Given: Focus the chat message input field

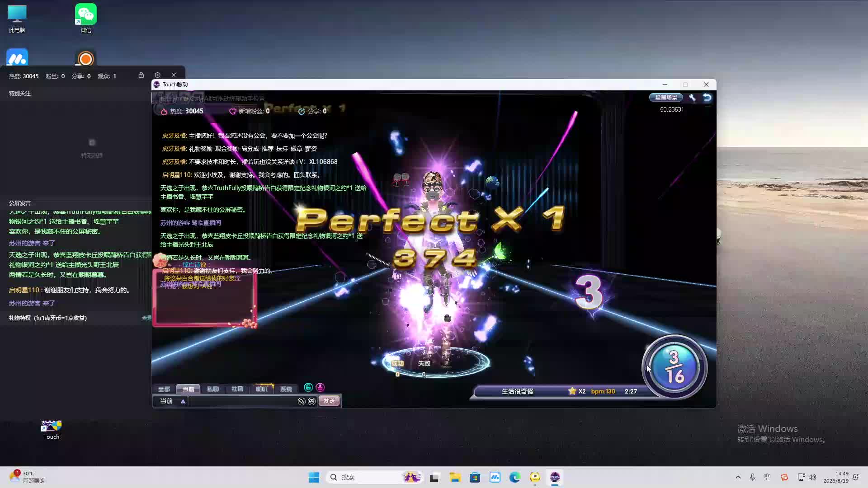Looking at the screenshot, I should (x=242, y=401).
